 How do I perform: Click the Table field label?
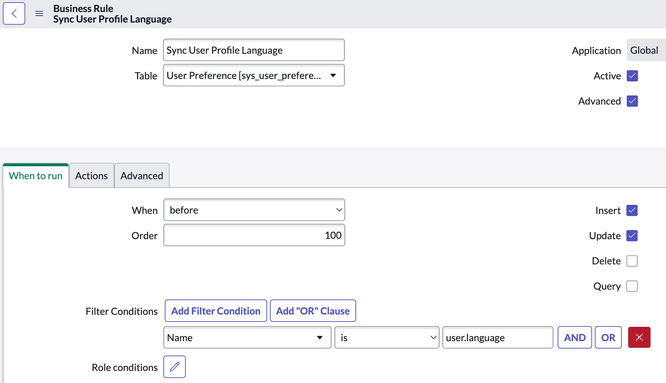[x=146, y=76]
